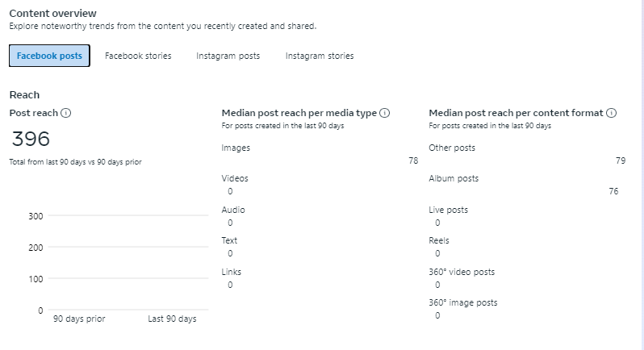The height and width of the screenshot is (350, 644).
Task: Click the Links media type label
Action: point(232,272)
